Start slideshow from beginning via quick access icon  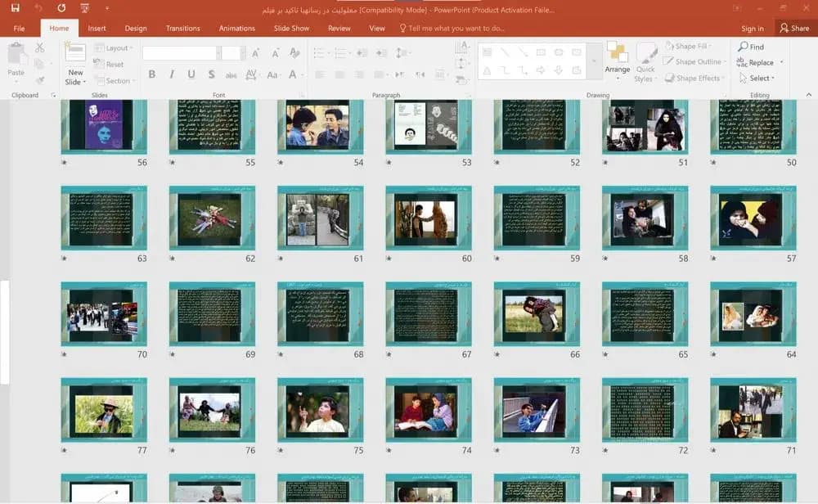tap(85, 8)
